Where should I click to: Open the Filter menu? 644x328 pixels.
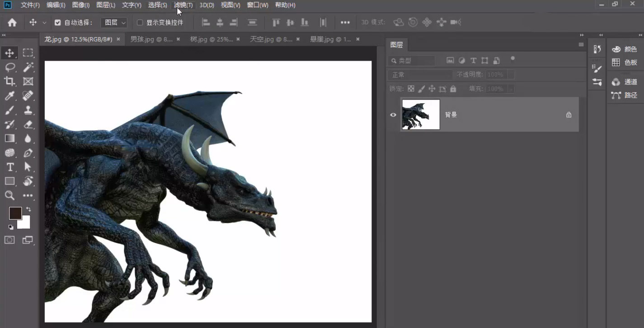click(183, 5)
